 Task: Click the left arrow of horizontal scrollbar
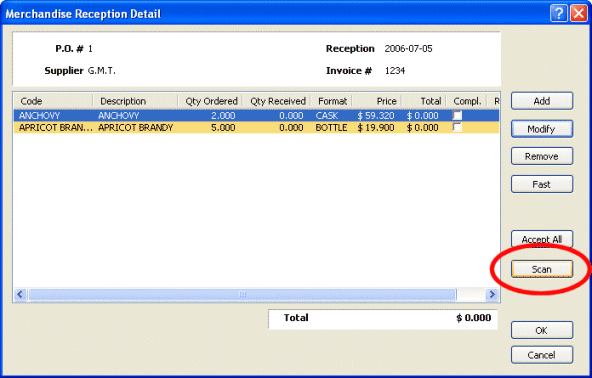click(20, 294)
